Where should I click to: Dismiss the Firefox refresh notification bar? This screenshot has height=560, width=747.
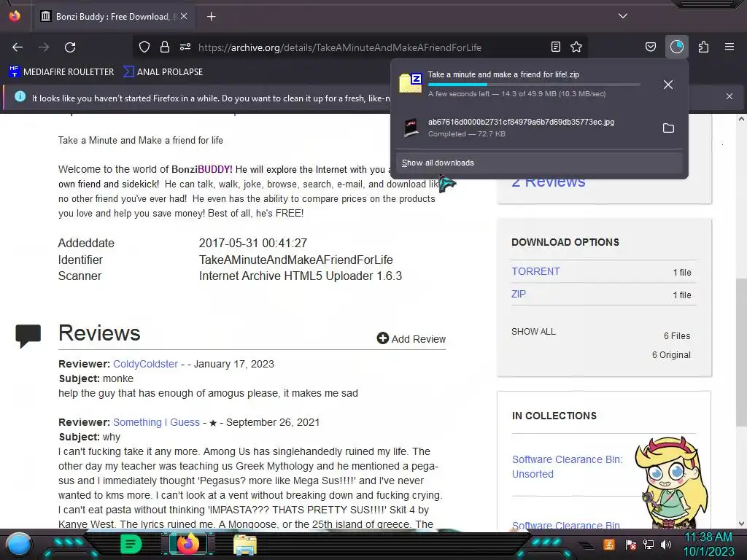pos(729,96)
